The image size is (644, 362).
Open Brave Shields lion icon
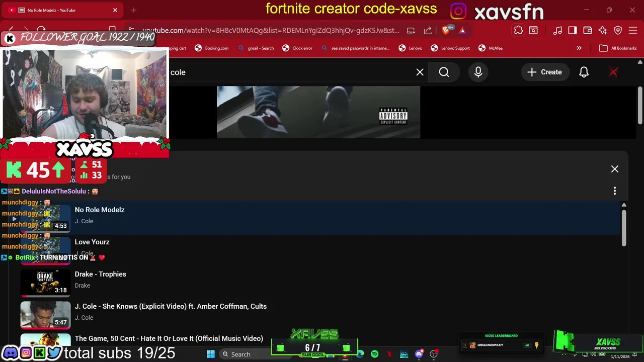click(x=446, y=30)
